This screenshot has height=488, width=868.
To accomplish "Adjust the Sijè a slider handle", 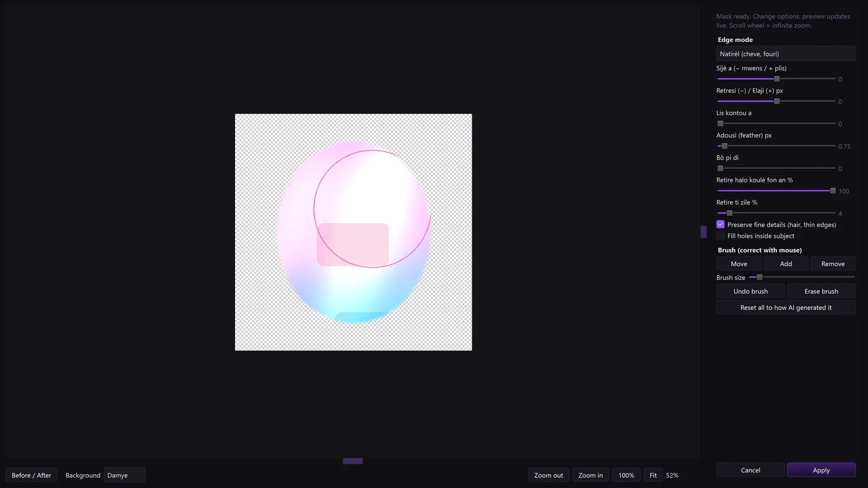I will tap(777, 79).
